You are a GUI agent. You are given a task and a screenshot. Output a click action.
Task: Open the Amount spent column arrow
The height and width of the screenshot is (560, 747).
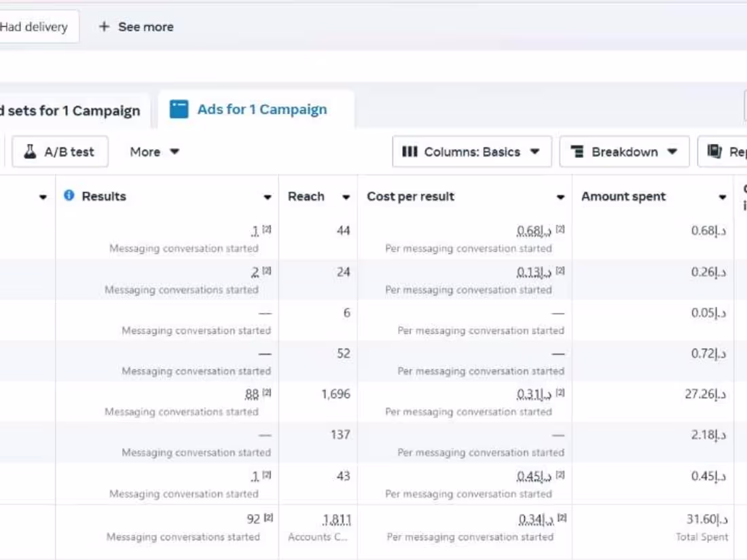point(723,197)
